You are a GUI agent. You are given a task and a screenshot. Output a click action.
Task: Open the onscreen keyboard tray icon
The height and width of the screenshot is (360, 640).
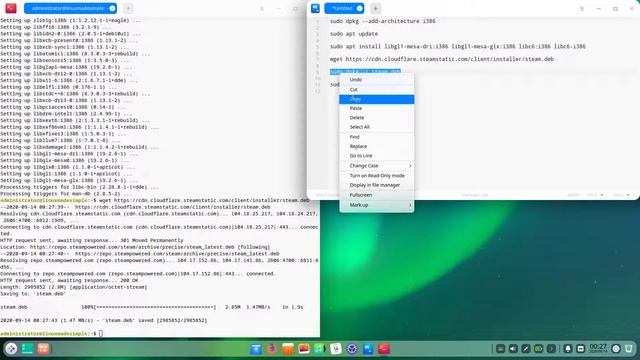(x=500, y=349)
